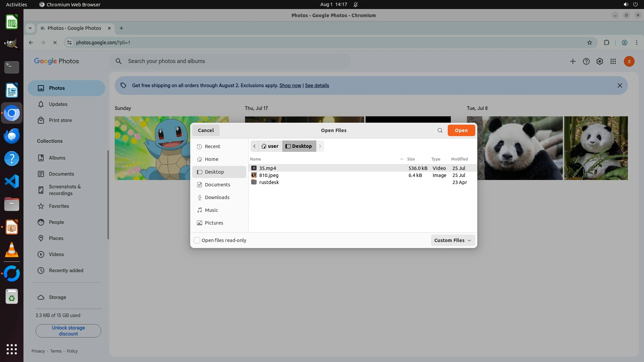This screenshot has height=362, width=644.
Task: Select Downloads in the dialog sidebar
Action: coord(217,197)
